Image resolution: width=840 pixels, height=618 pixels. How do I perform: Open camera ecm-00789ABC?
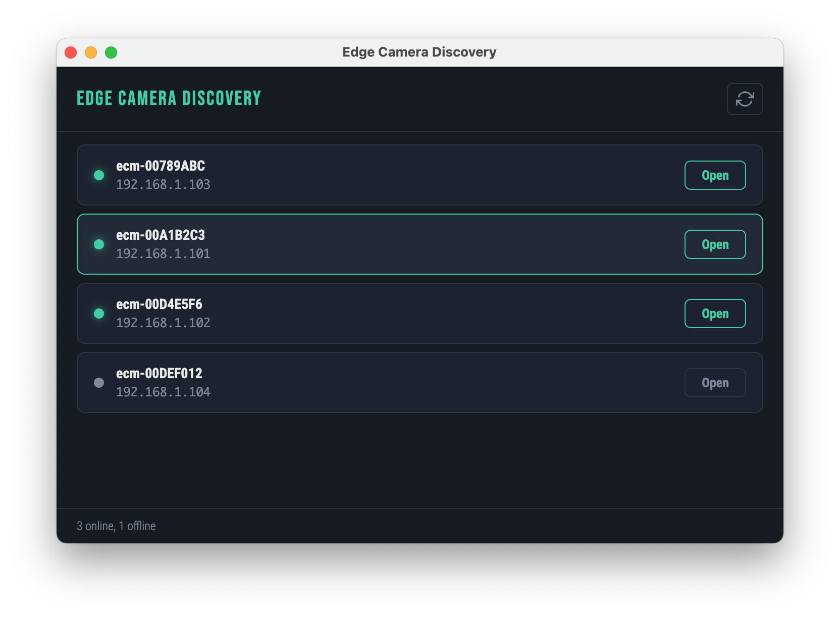pos(715,175)
